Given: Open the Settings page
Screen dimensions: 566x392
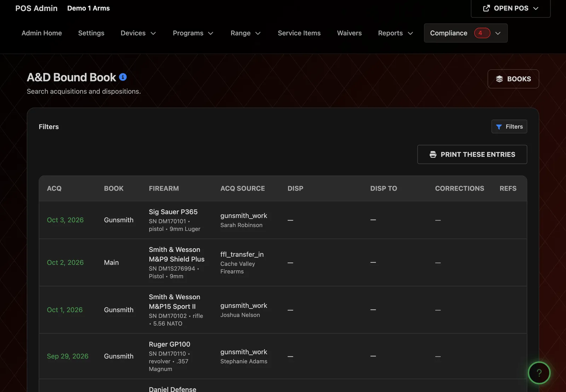Looking at the screenshot, I should click(91, 33).
